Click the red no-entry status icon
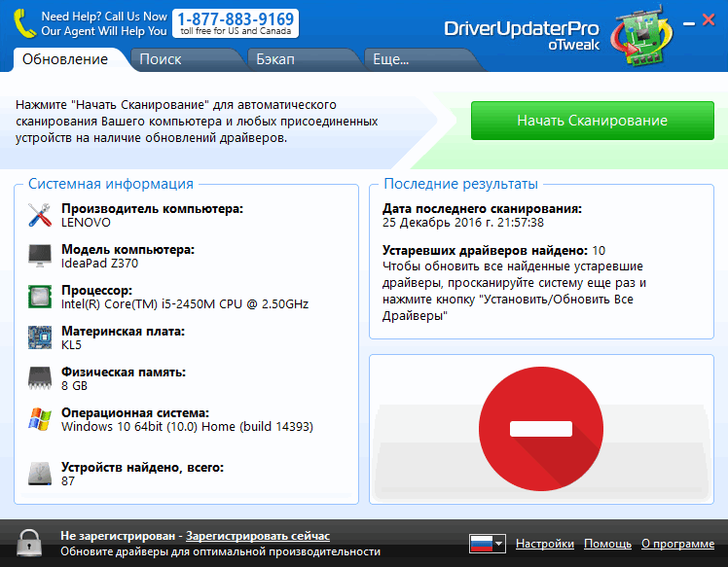 pos(541,428)
